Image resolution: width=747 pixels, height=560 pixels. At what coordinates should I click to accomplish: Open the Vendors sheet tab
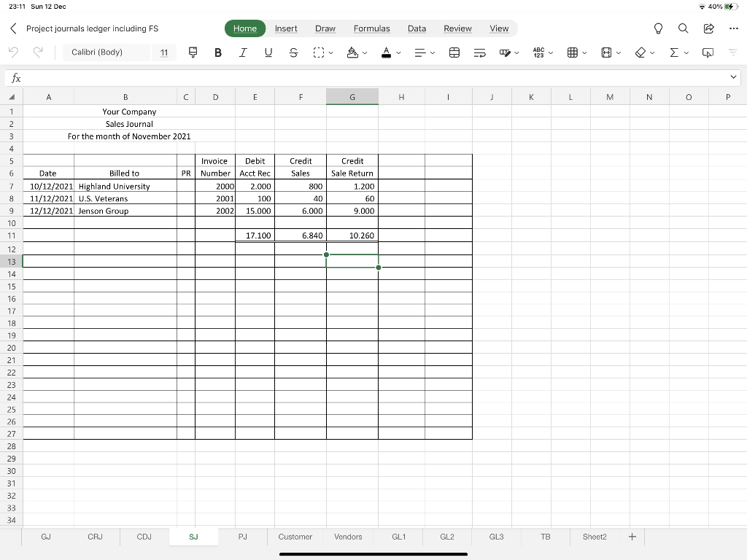[x=348, y=537]
